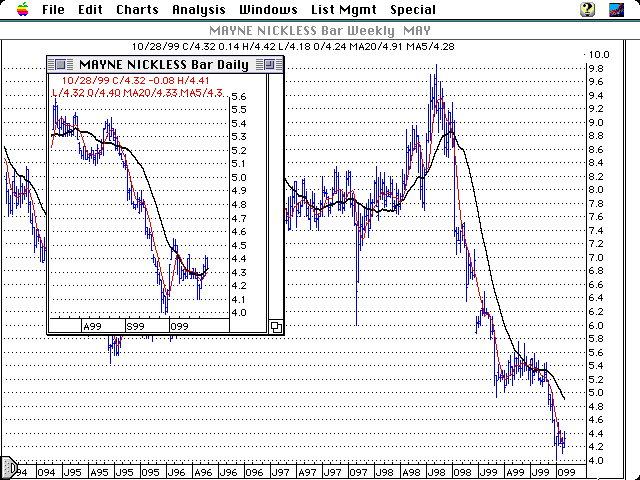Click the A99 date label in Daily window
The width and height of the screenshot is (640, 480).
click(x=92, y=327)
